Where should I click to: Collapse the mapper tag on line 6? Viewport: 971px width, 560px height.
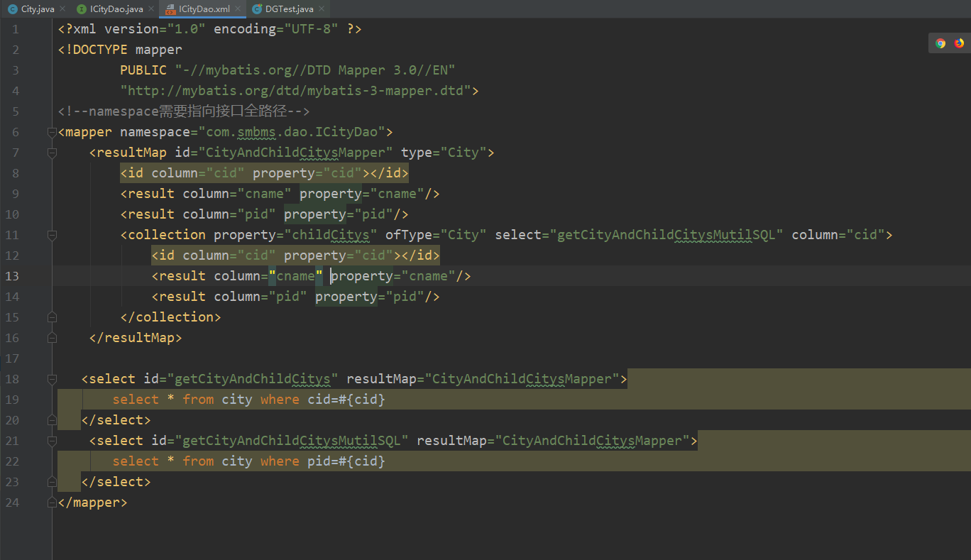(x=51, y=132)
